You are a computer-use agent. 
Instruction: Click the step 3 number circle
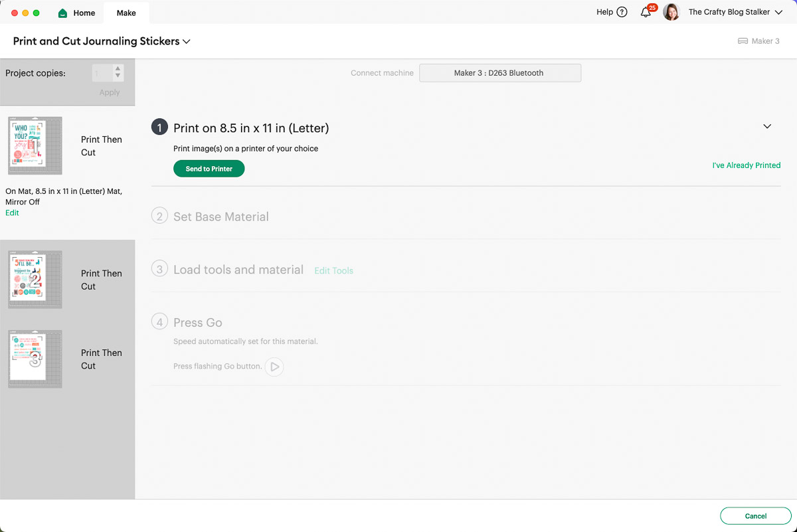[x=159, y=270]
